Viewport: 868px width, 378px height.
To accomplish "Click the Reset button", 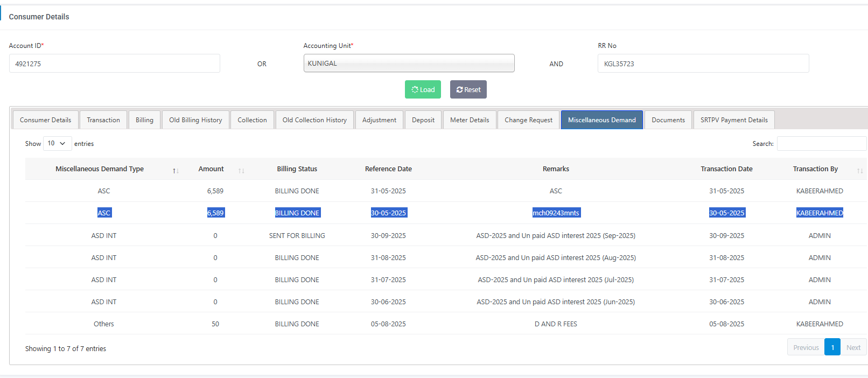I will (x=468, y=89).
